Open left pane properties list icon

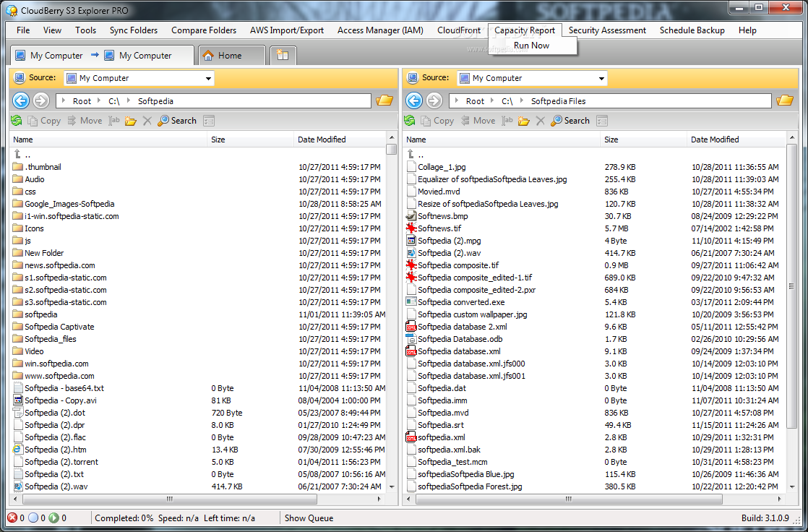209,121
